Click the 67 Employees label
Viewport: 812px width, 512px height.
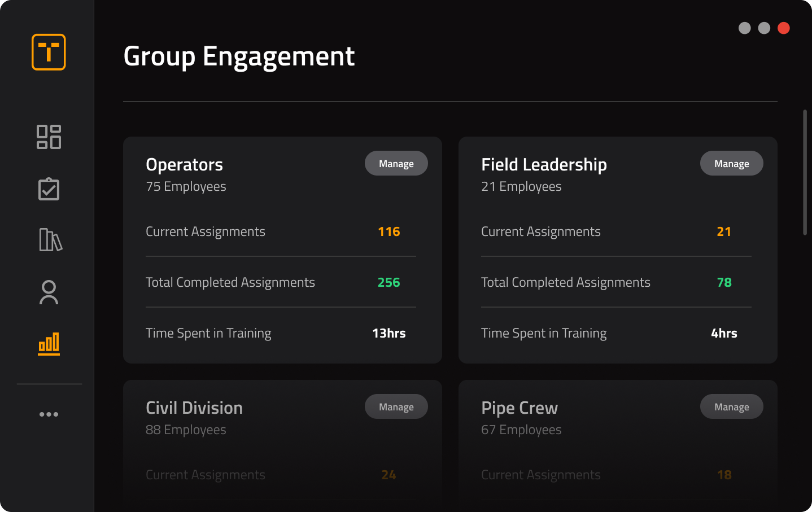coord(521,430)
